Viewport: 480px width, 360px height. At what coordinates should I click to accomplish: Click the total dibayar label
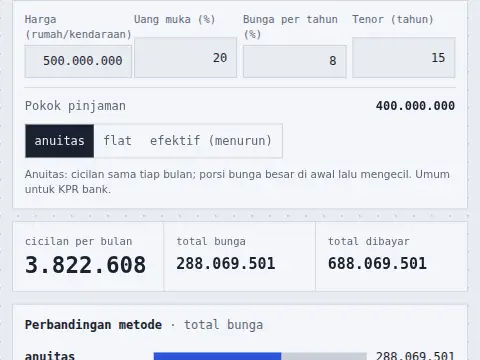[x=368, y=241]
